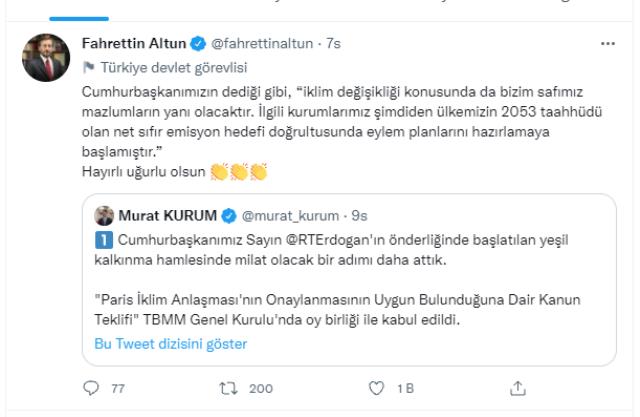Click Murat KURUM's blue verified badge
This screenshot has width=640, height=417.
tap(229, 215)
